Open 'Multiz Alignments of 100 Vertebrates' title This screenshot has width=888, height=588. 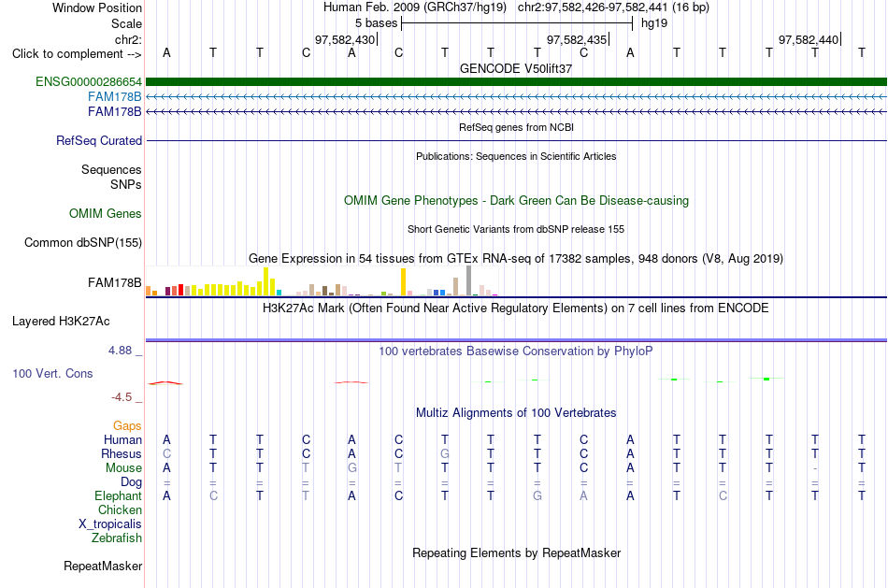click(516, 413)
